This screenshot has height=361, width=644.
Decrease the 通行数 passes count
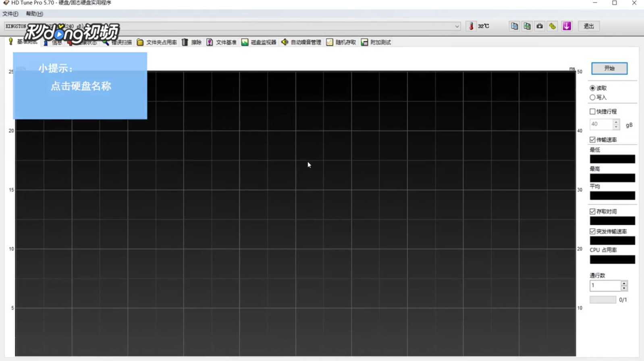point(624,288)
